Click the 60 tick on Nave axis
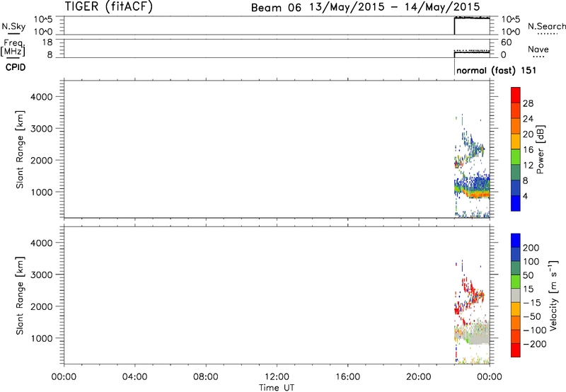The height and width of the screenshot is (392, 566). pyautogui.click(x=506, y=42)
